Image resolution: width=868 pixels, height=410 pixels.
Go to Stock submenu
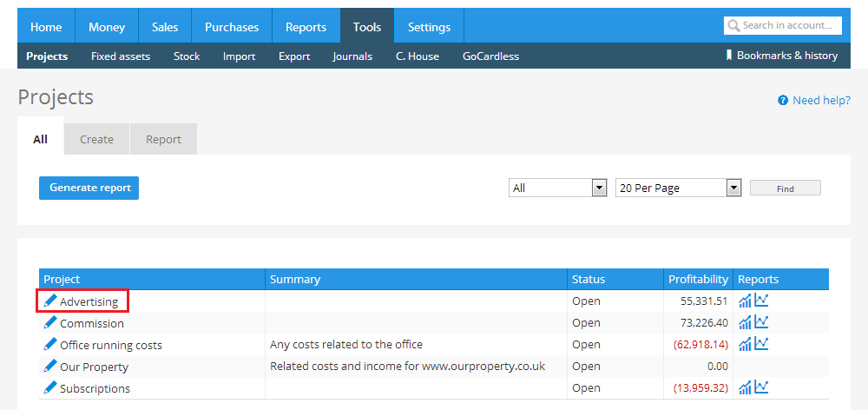[187, 56]
